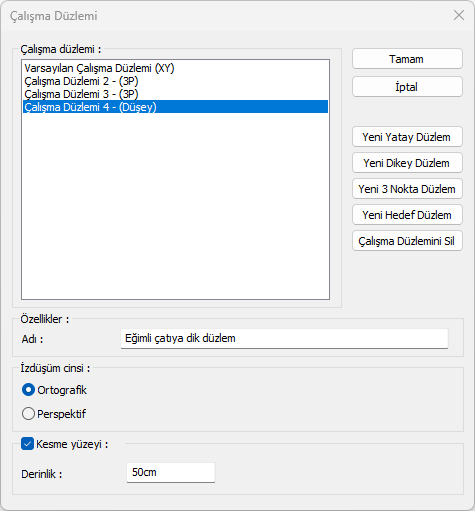Click the Derinlik label beside the depth field
This screenshot has height=511, width=475.
tap(42, 474)
